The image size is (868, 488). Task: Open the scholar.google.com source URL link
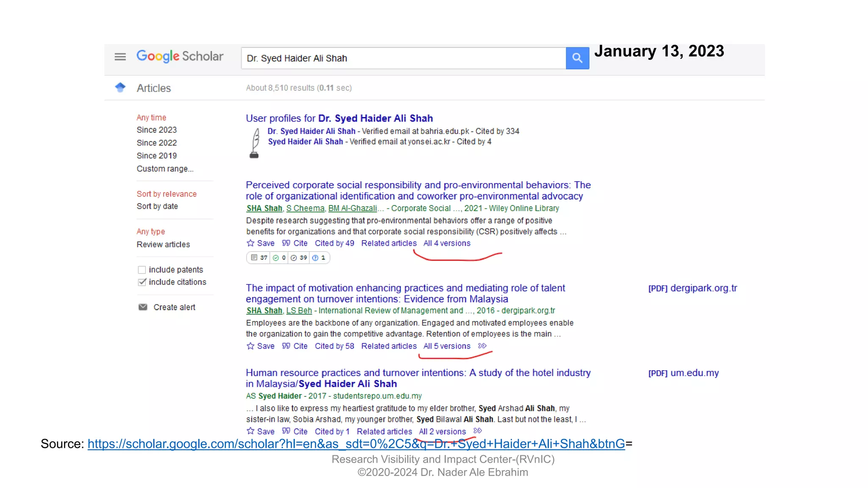(356, 444)
